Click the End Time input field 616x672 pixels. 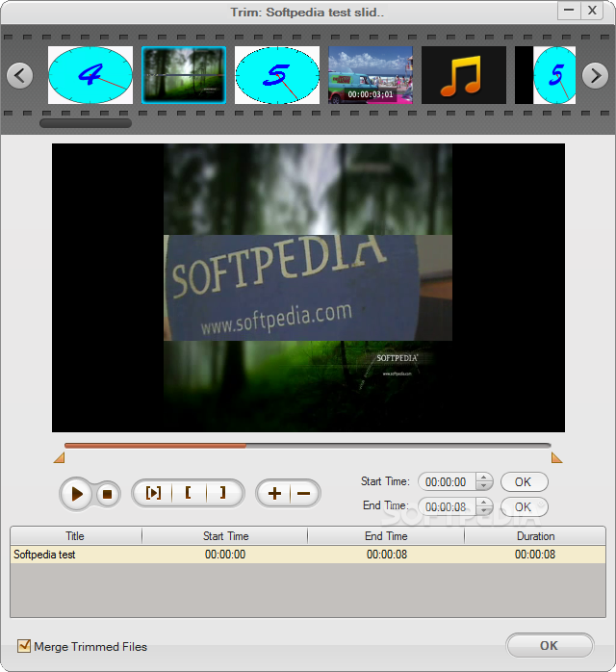(x=446, y=507)
